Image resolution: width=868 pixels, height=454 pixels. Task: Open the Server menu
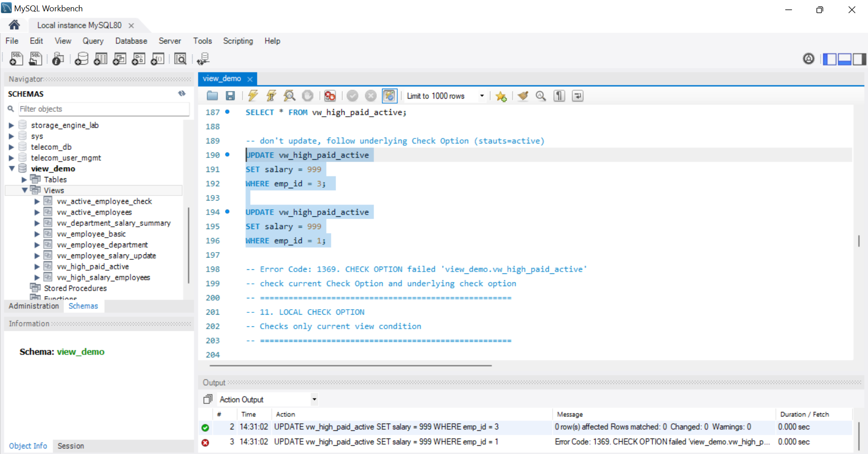coord(170,41)
